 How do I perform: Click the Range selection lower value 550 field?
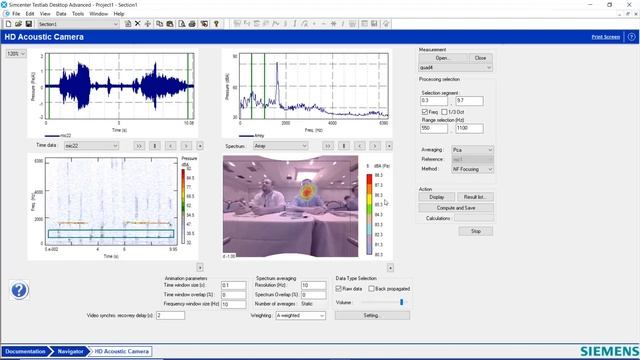tap(434, 128)
